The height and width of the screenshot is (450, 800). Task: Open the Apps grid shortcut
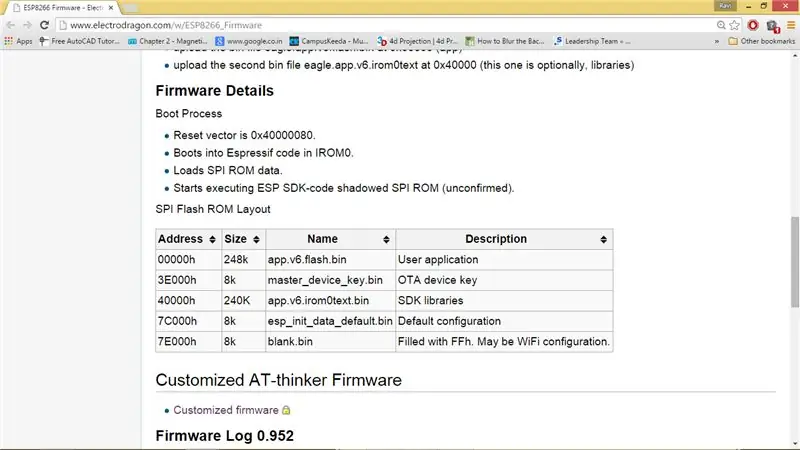[18, 41]
